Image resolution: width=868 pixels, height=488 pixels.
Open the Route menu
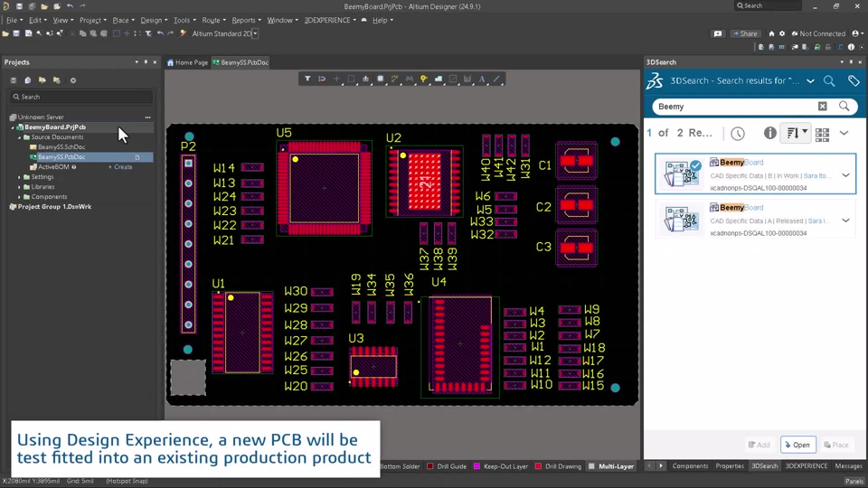tap(213, 21)
